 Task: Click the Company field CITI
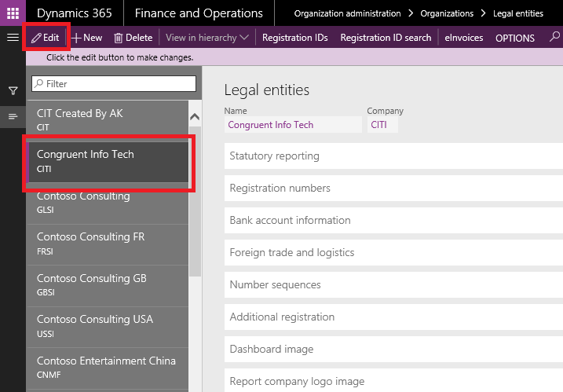(x=382, y=125)
